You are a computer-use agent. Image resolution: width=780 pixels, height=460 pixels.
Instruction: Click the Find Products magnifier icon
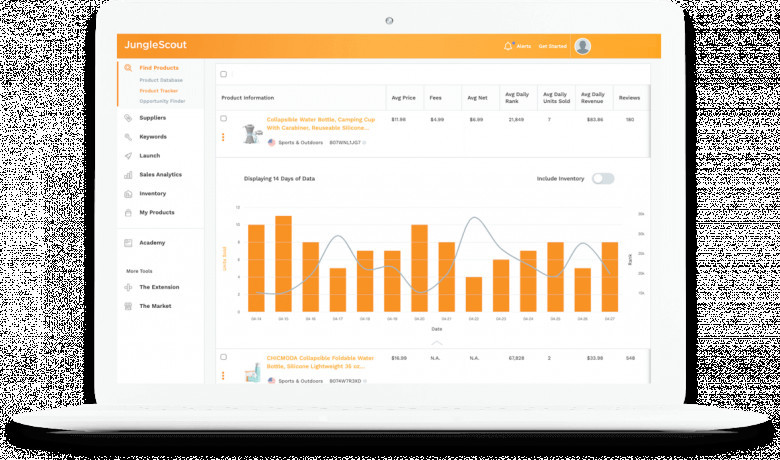click(x=128, y=68)
